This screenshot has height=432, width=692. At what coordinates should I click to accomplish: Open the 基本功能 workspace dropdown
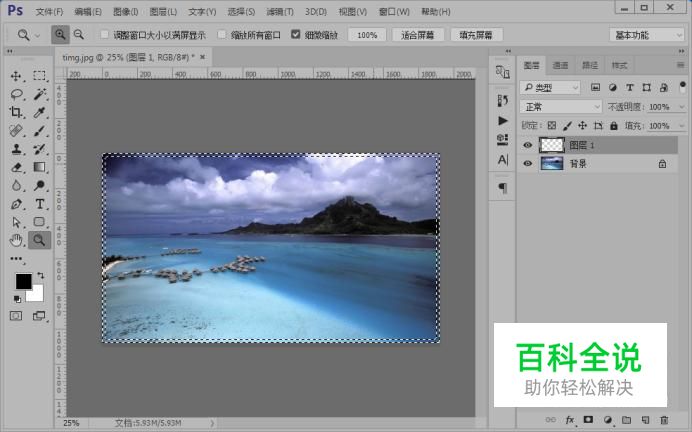pos(646,34)
